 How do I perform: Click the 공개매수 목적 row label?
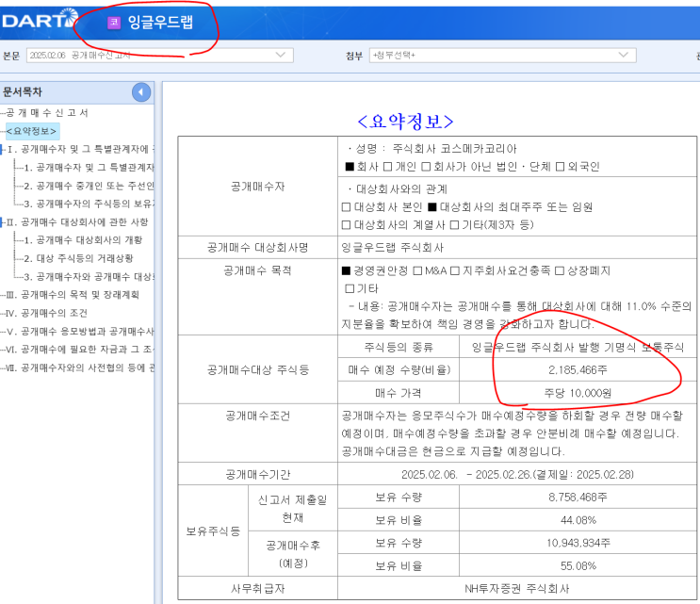[x=257, y=270]
